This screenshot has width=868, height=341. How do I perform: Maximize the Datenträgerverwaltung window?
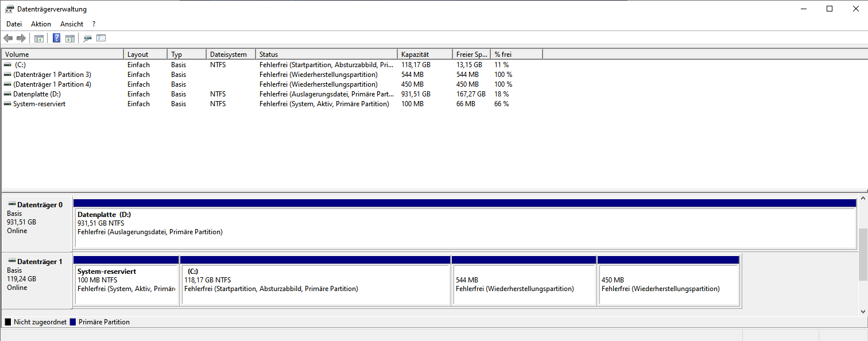(x=830, y=9)
